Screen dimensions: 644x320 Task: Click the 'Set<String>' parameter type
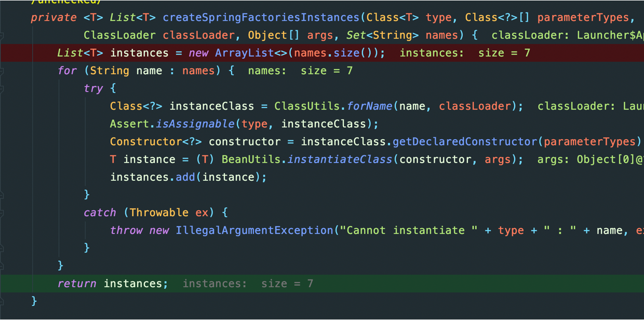point(382,35)
